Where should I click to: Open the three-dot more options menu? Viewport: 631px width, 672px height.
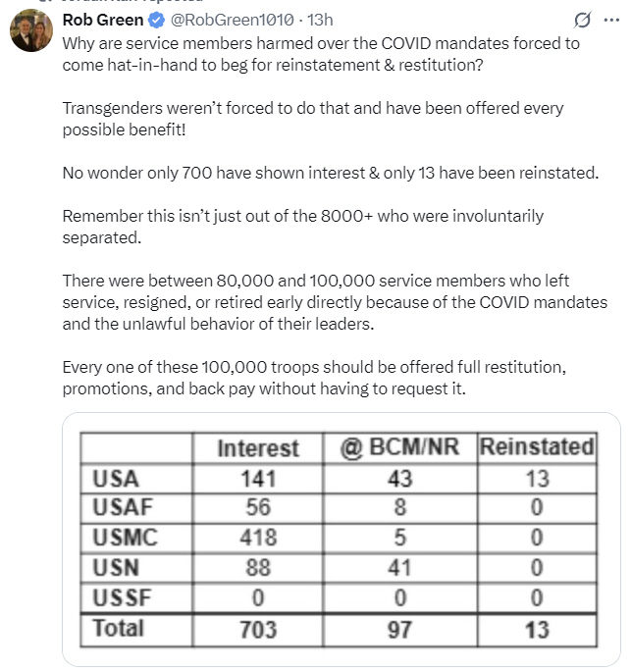point(611,20)
